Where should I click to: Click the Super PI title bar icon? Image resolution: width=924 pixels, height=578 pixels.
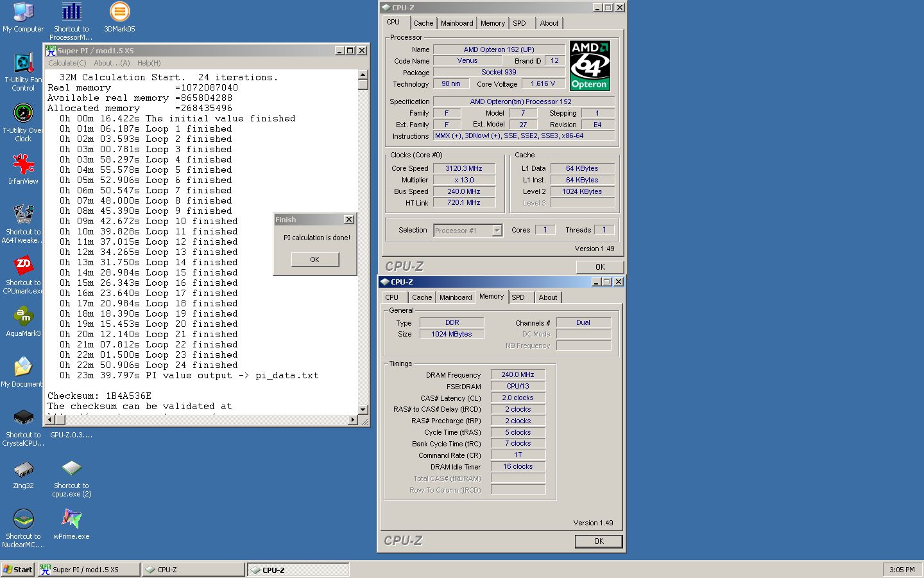pyautogui.click(x=51, y=50)
